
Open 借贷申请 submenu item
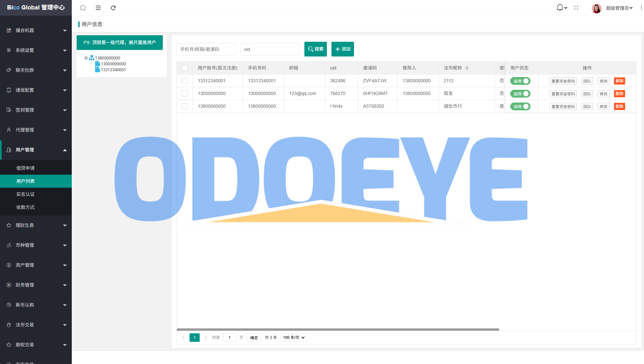[x=25, y=168]
